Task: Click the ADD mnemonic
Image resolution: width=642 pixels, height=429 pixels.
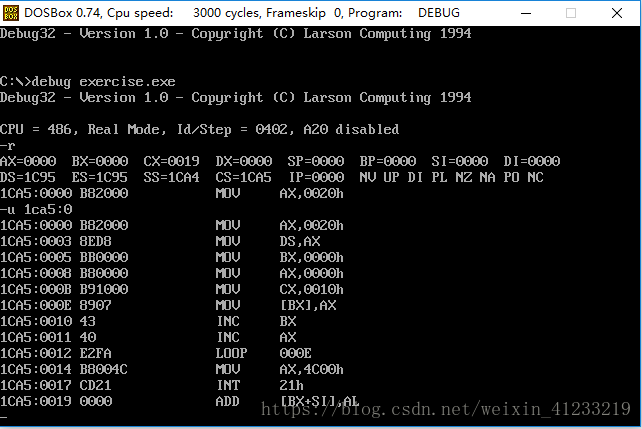Action: [x=228, y=401]
